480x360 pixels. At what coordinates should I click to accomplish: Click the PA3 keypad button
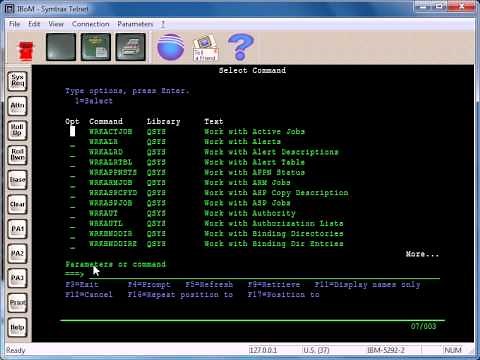(x=17, y=278)
